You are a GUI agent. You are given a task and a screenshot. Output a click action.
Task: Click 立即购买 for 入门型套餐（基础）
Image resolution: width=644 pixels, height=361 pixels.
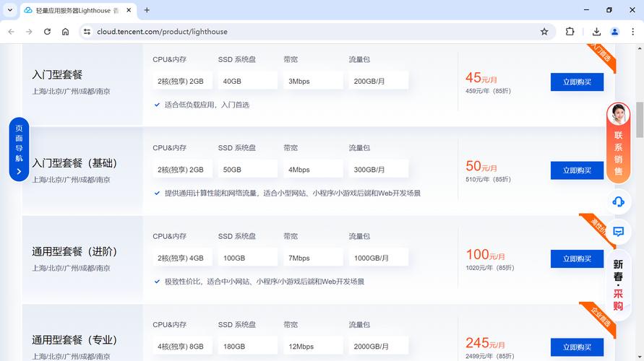tap(577, 170)
